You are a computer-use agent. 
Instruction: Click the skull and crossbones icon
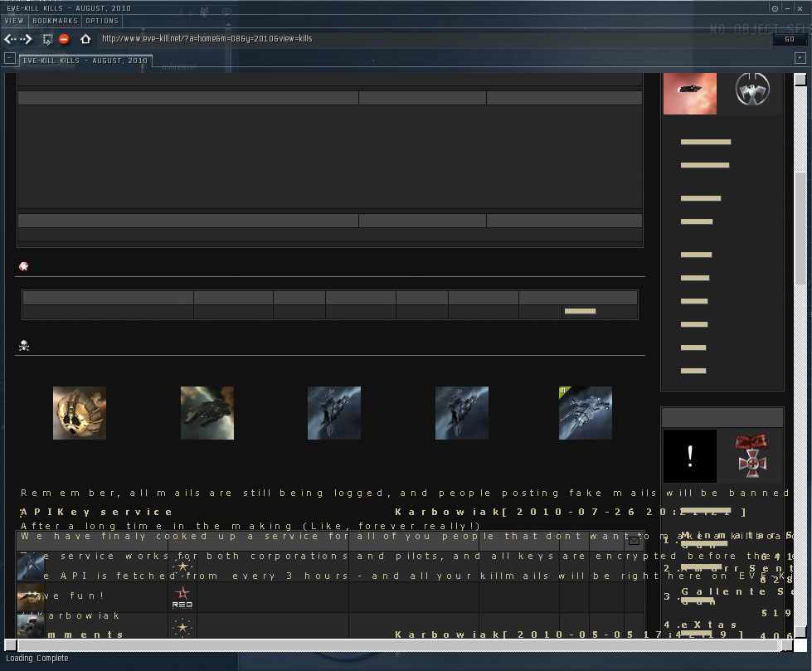click(x=24, y=345)
